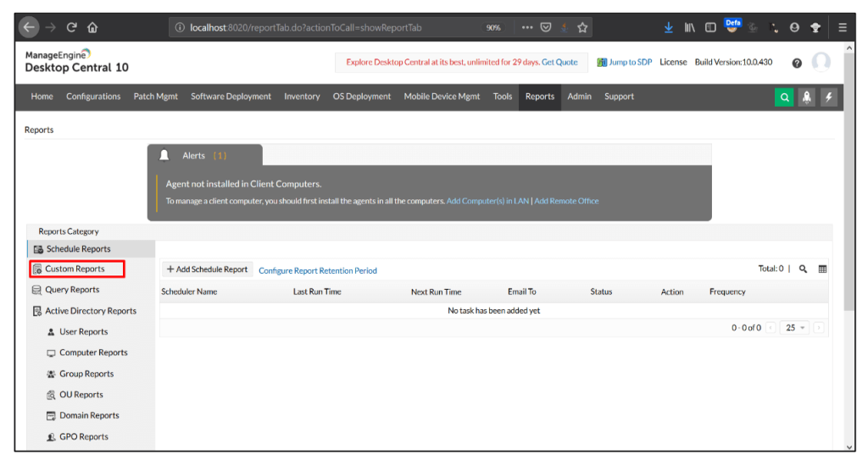The height and width of the screenshot is (466, 868).
Task: Open the OS Deployment menu
Action: coord(361,97)
